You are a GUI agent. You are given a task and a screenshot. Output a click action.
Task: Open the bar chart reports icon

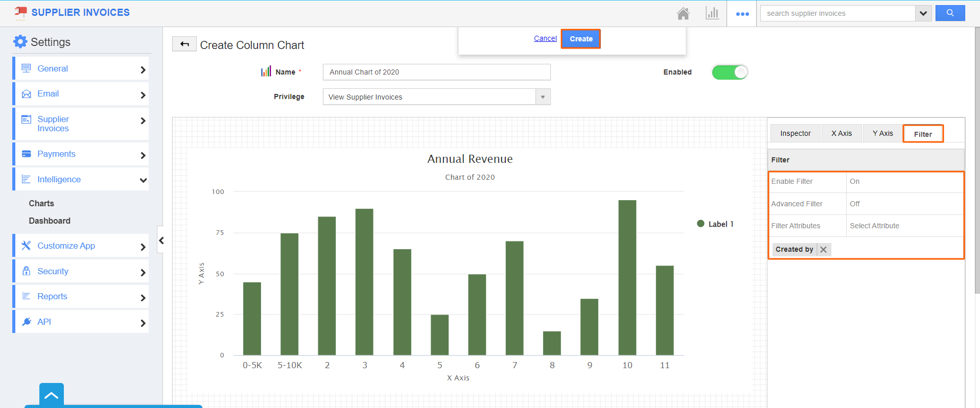coord(712,13)
